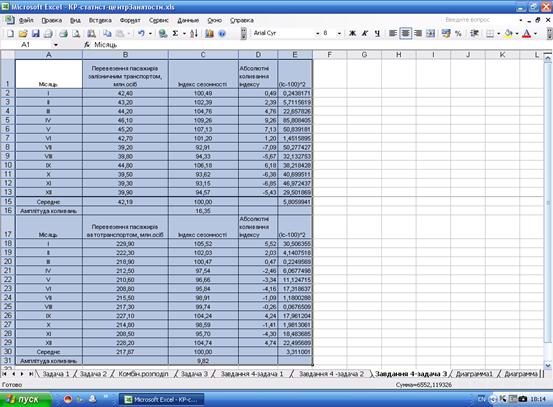Screen dimensions: 553x407
Task: Click the Save floppy disk icon
Action: 36,34
